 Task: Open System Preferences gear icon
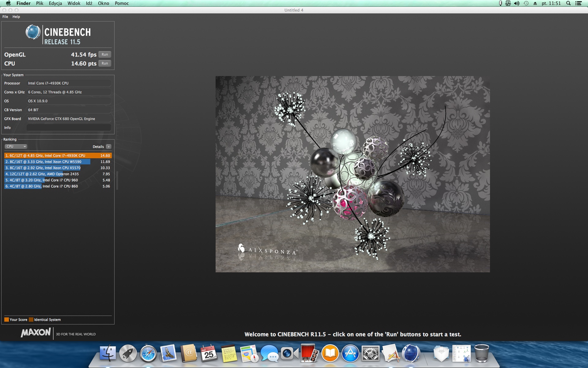(370, 353)
